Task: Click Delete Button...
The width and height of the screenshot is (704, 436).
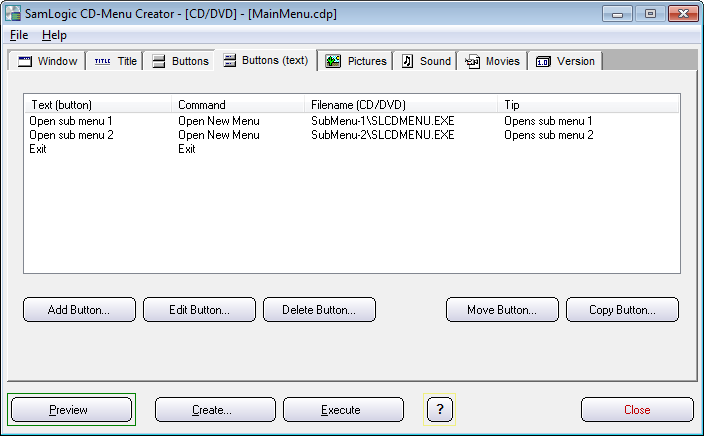Action: click(319, 310)
